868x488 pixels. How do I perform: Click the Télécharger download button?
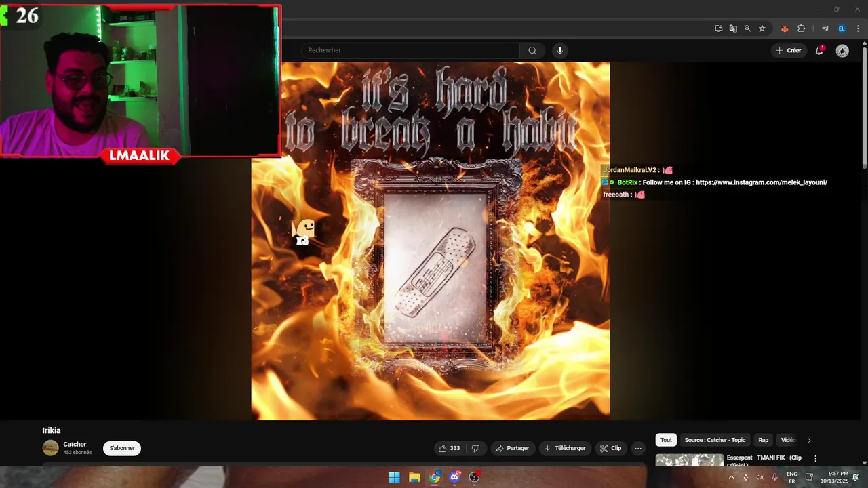click(x=564, y=448)
